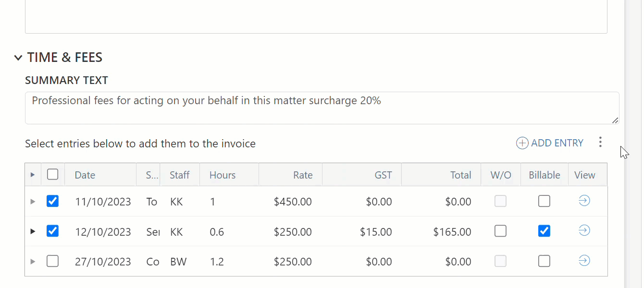Viewport: 644px width, 288px height.
Task: Expand the 12/10/2023 row details
Action: [x=33, y=231]
